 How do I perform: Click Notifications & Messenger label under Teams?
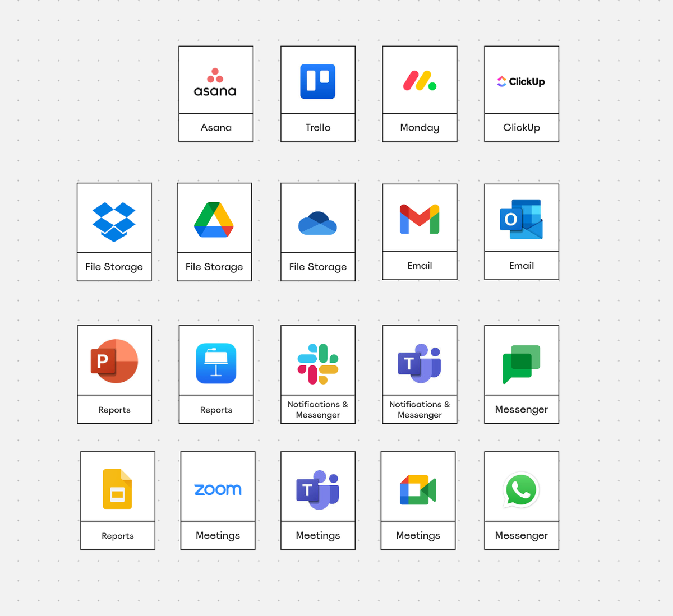coord(420,410)
